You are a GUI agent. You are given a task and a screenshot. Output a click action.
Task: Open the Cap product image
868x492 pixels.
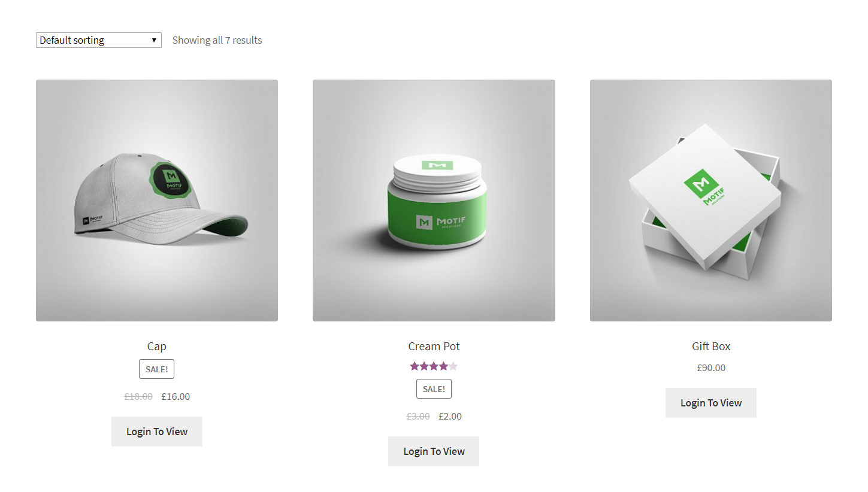tap(157, 201)
